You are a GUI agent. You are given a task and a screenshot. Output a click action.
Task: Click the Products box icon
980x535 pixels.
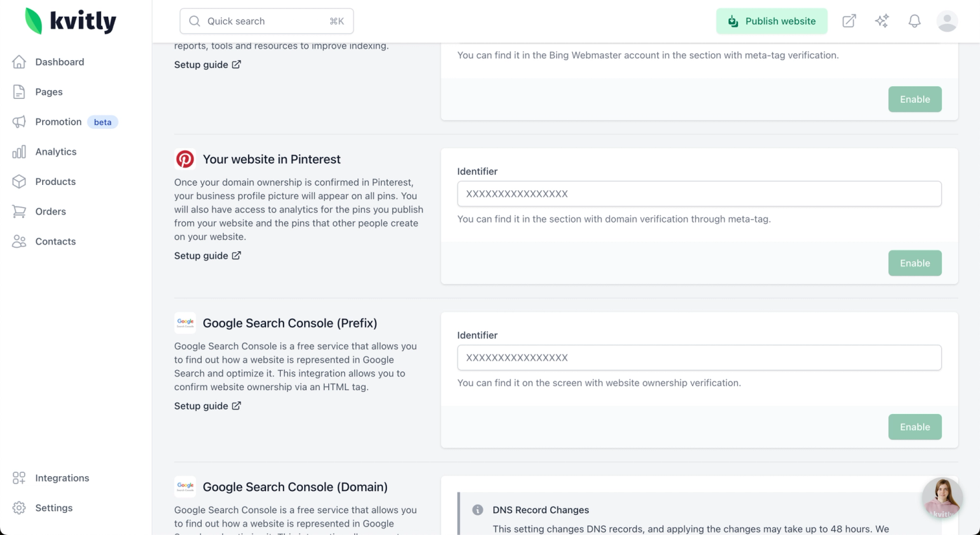click(x=19, y=182)
